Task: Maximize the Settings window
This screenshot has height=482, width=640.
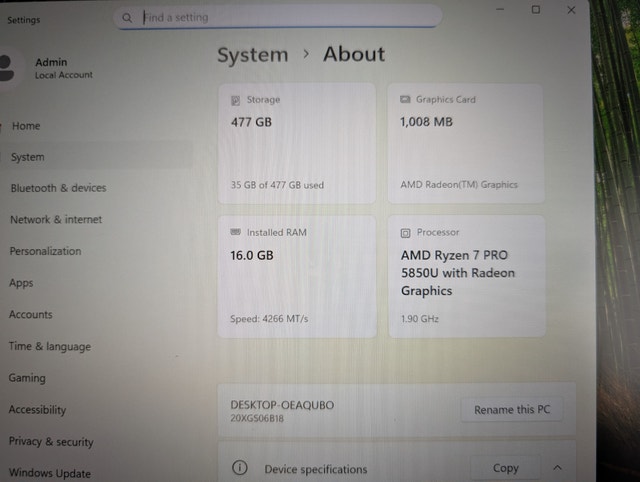Action: tap(536, 9)
